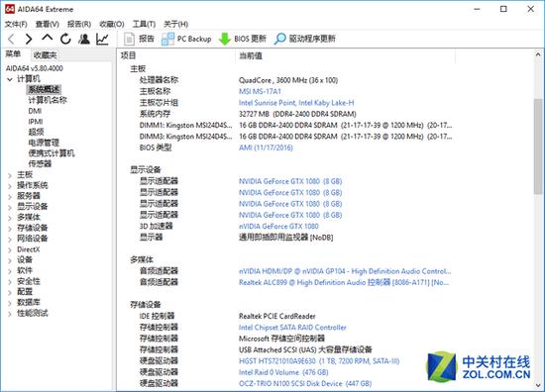Screen dimensions: 545x392
Task: Select 计算机名称 in the tree
Action: click(x=48, y=100)
